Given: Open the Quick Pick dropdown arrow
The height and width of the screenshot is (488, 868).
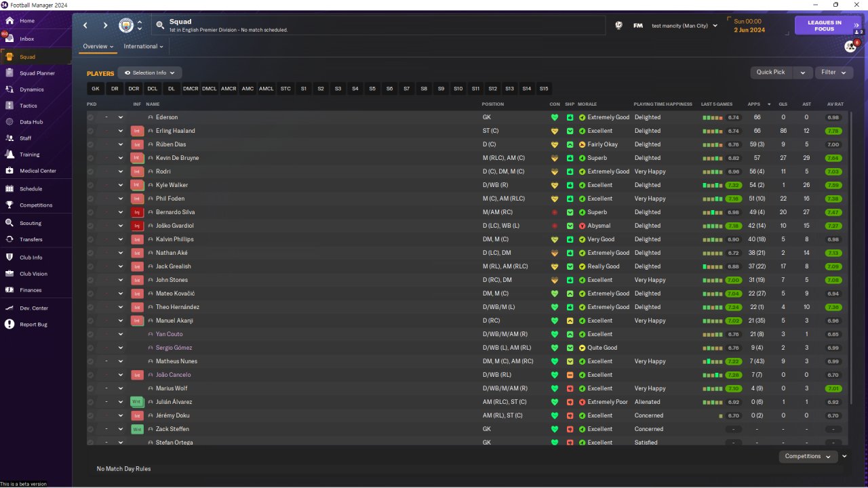Looking at the screenshot, I should (x=803, y=73).
